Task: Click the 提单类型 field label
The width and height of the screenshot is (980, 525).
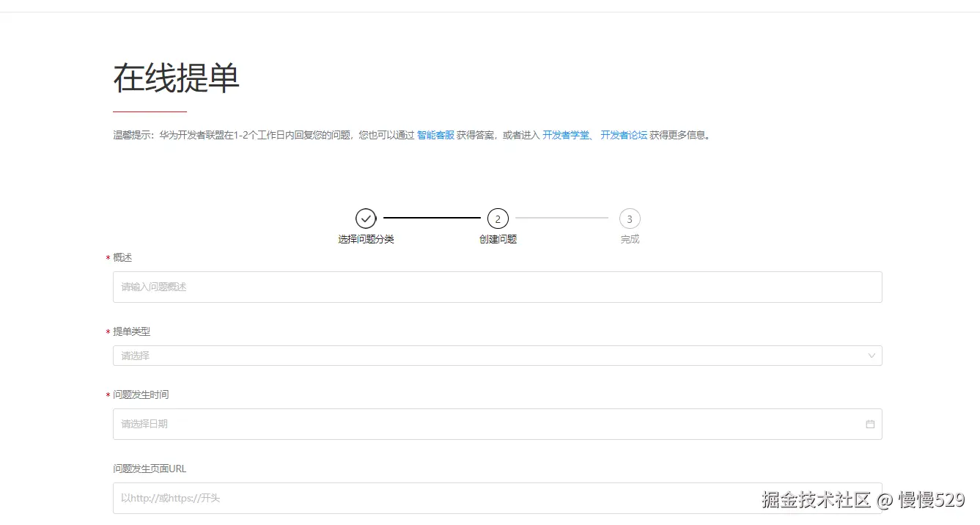Action: point(131,331)
